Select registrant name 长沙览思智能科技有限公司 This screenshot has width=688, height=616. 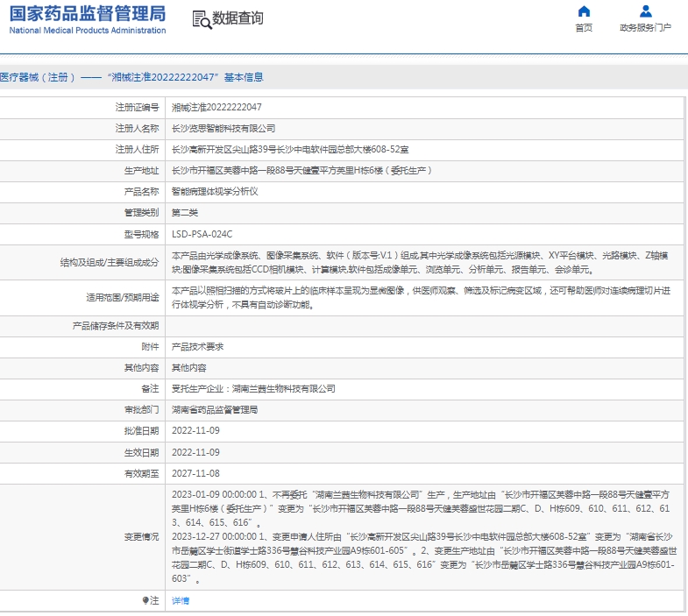223,129
